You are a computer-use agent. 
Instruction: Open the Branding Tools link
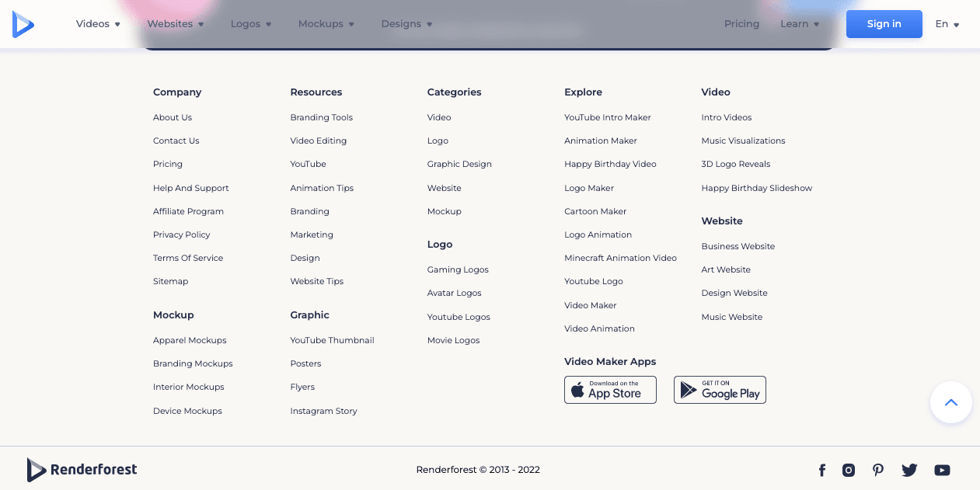pyautogui.click(x=322, y=117)
